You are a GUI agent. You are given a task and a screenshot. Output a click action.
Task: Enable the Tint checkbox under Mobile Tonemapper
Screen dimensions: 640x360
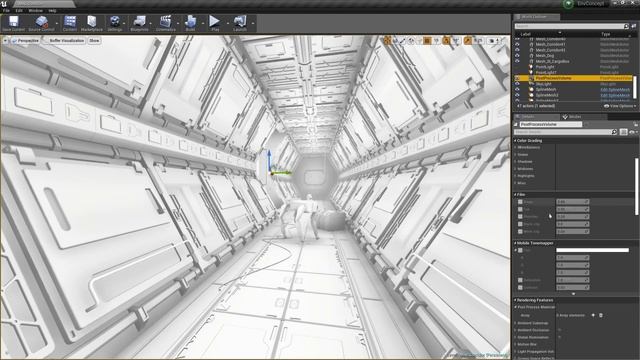[x=520, y=250]
